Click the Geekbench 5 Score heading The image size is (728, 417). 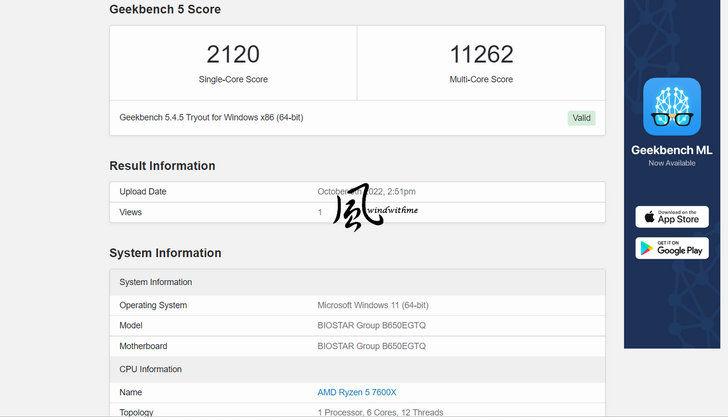click(165, 10)
